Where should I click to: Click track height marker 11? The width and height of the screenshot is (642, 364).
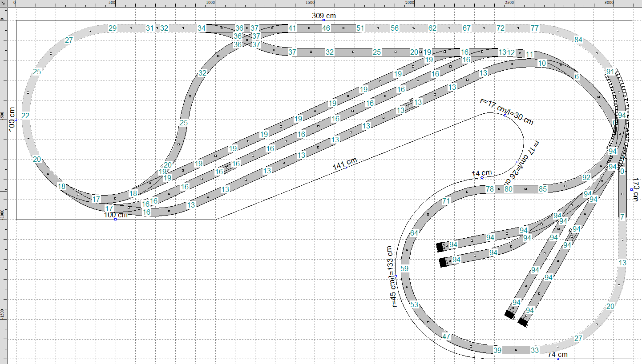(529, 55)
